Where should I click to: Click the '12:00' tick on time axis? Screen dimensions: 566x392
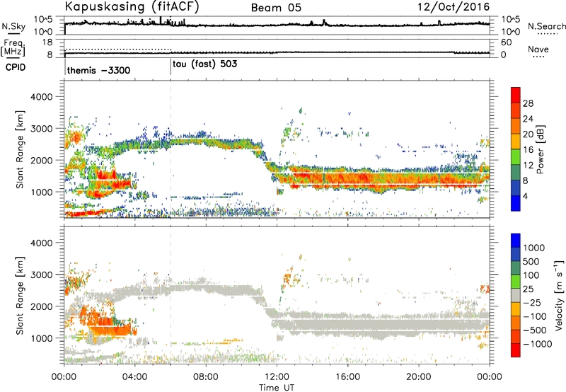click(277, 377)
